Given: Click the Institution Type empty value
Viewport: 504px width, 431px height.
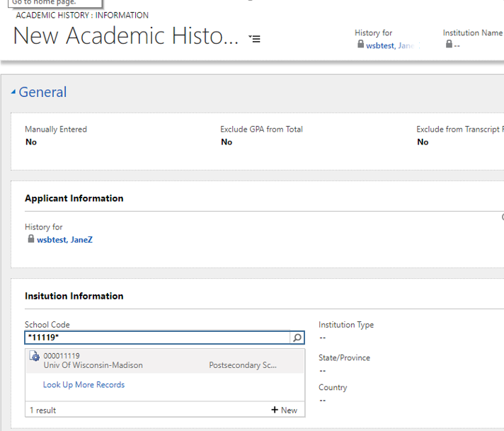Looking at the screenshot, I should tap(323, 338).
